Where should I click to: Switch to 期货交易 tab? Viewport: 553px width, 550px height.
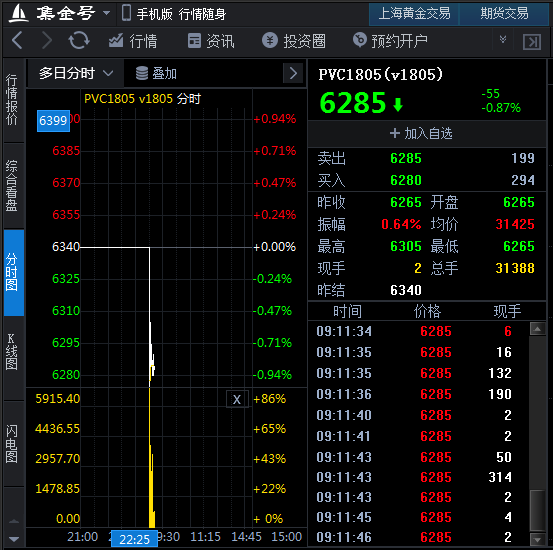click(504, 14)
